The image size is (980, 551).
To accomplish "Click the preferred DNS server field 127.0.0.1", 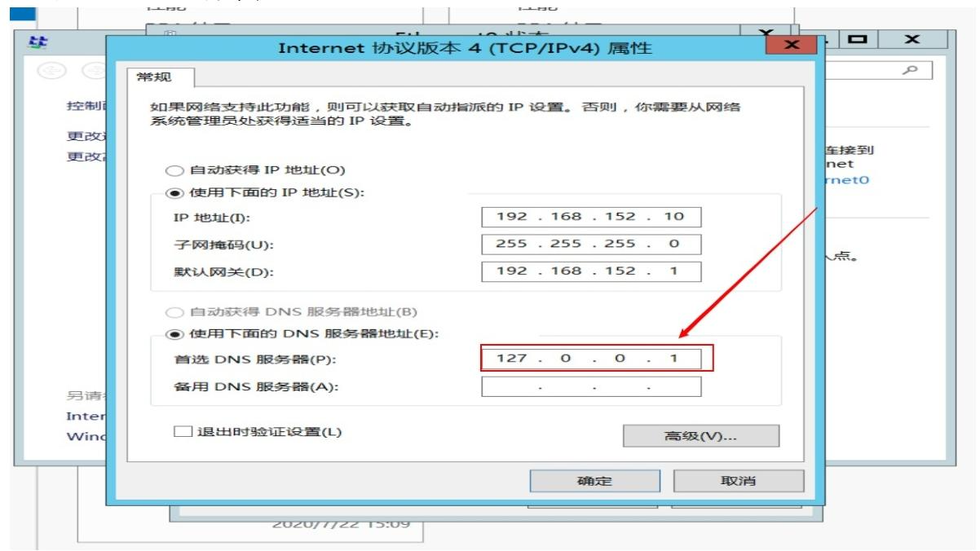I will click(591, 358).
